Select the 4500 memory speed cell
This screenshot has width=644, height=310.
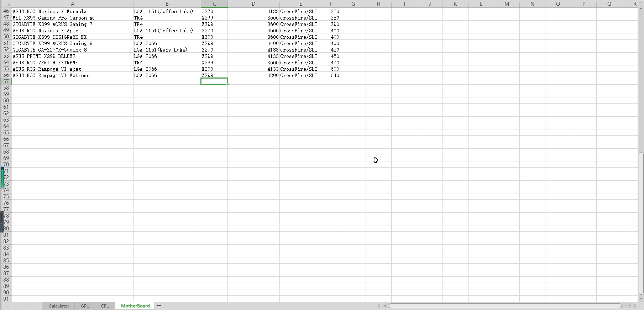tap(253, 31)
